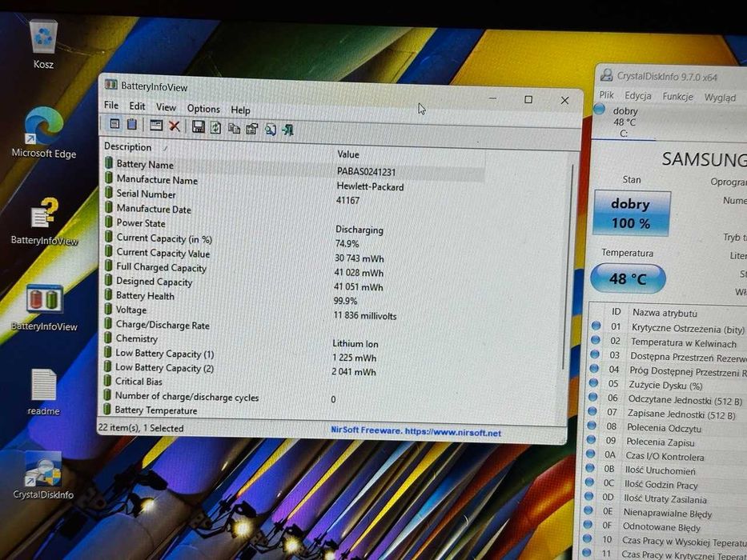Click the green battery icon beside Voltage
Viewport: 747px width, 560px height.
click(108, 309)
